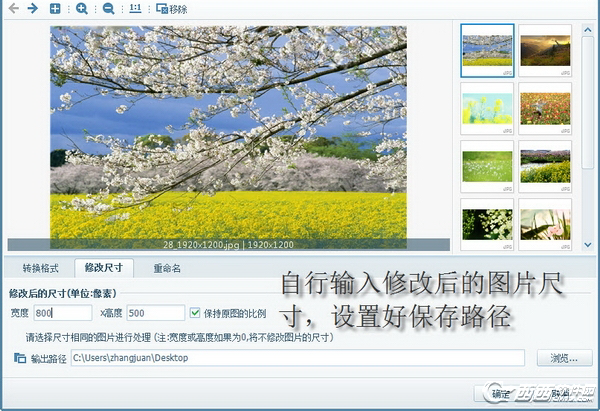Click the thumbnail list scrollbar handle
600x411 pixels.
tap(587, 103)
